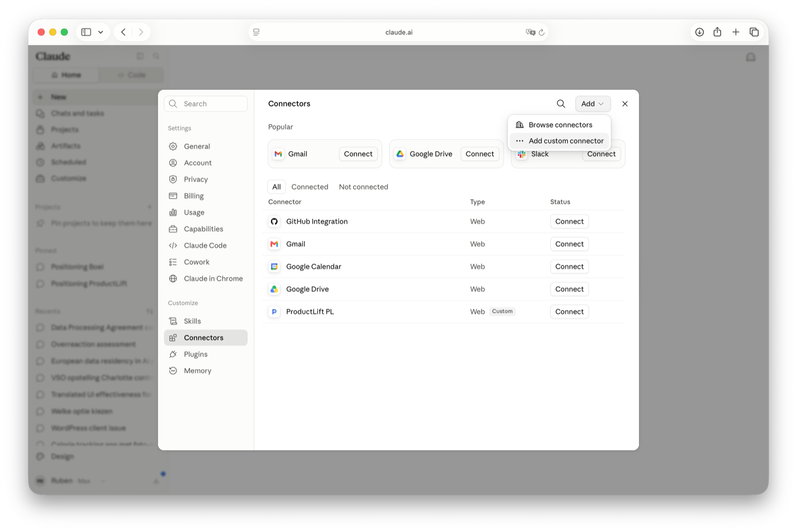Connect the Gmail table row
Image resolution: width=797 pixels, height=532 pixels.
[569, 244]
